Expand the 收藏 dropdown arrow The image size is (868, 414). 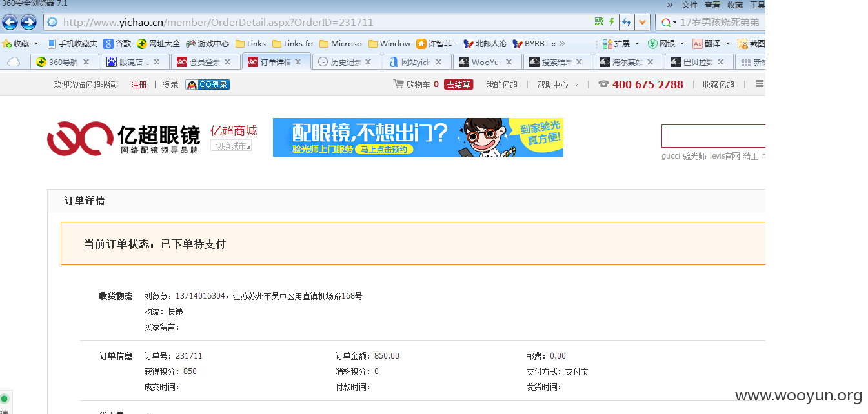point(36,44)
